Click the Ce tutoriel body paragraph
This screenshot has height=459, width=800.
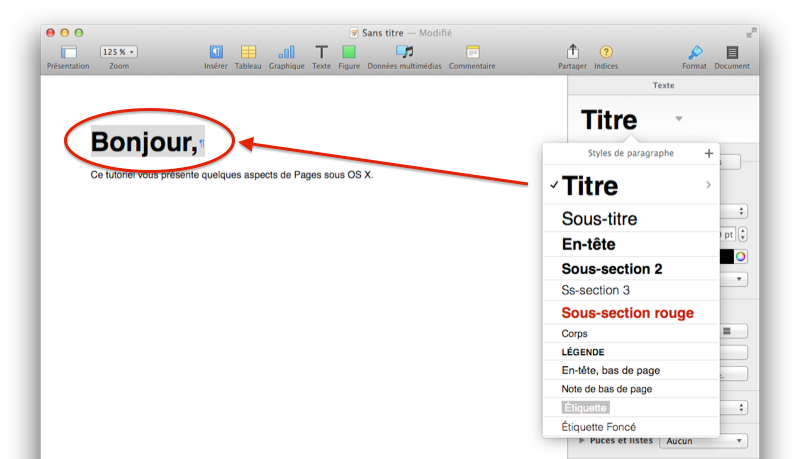point(232,175)
